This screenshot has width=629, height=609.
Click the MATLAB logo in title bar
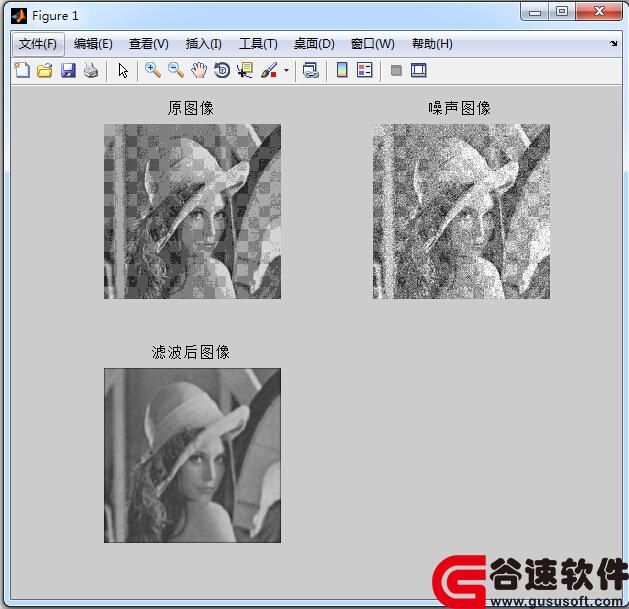coord(19,16)
